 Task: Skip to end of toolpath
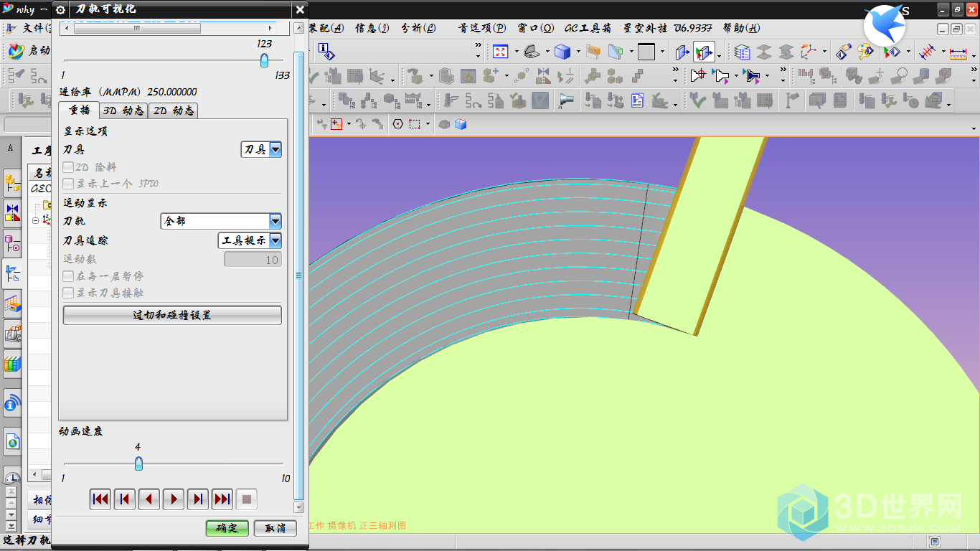pos(222,499)
